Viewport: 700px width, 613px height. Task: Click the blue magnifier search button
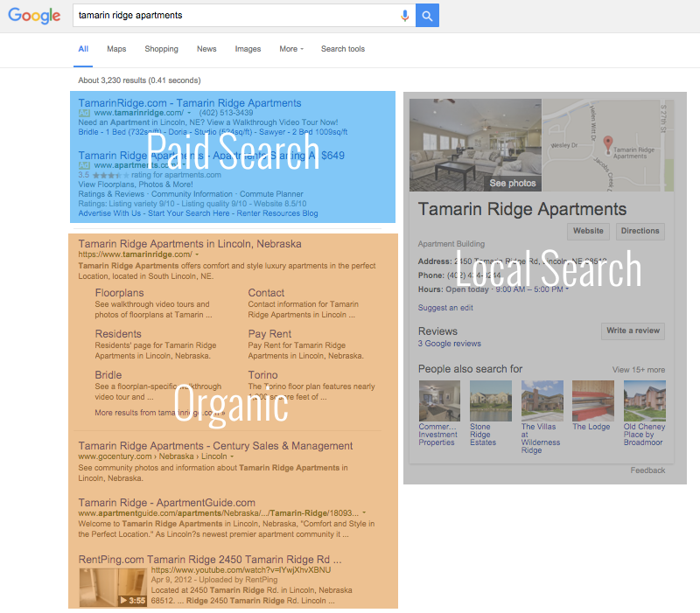point(427,16)
